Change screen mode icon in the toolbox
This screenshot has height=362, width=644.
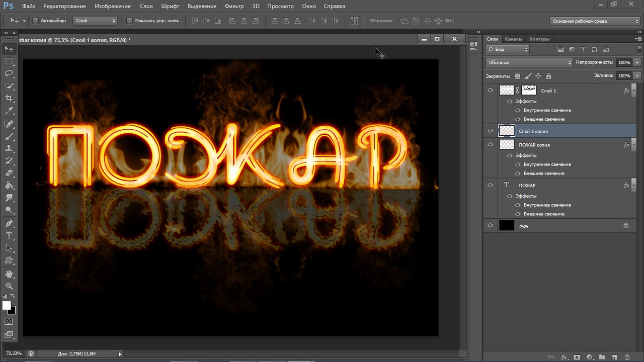(x=9, y=334)
